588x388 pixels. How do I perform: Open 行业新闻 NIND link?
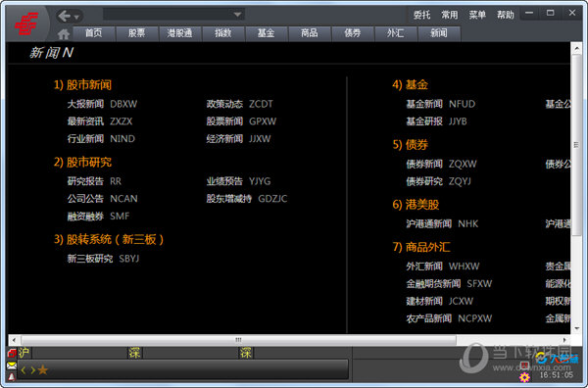coord(101,139)
